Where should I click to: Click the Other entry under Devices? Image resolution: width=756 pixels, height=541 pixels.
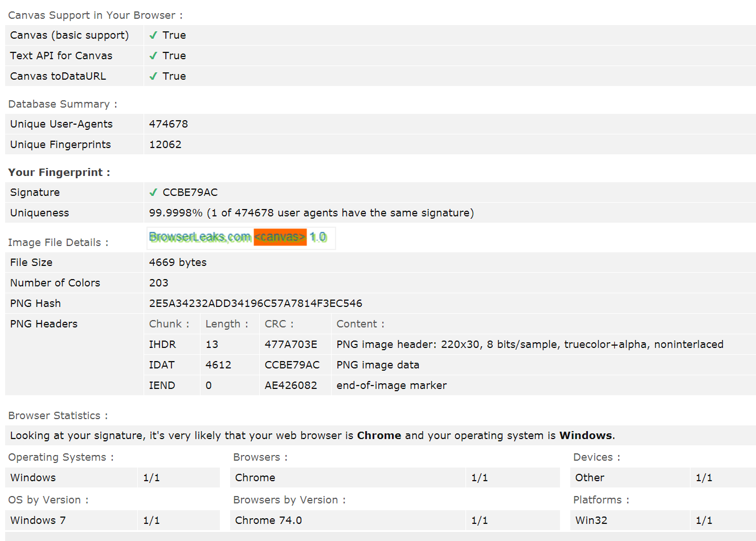tap(590, 478)
